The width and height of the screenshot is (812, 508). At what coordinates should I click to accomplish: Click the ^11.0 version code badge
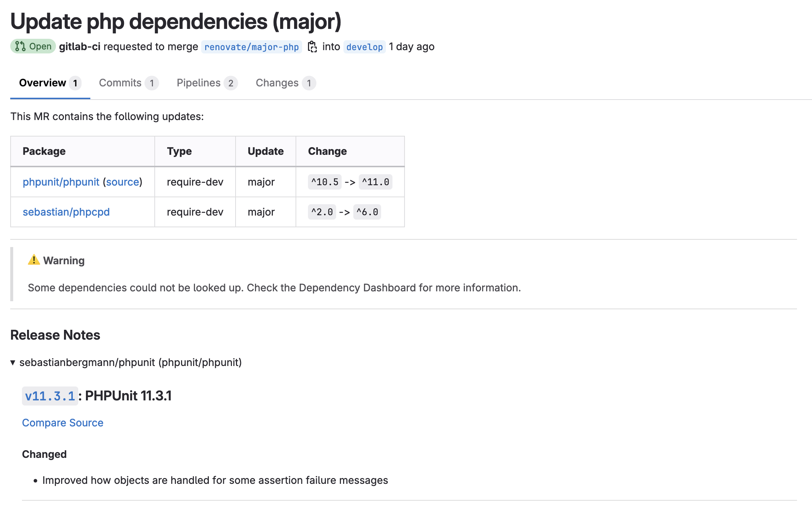pos(375,182)
